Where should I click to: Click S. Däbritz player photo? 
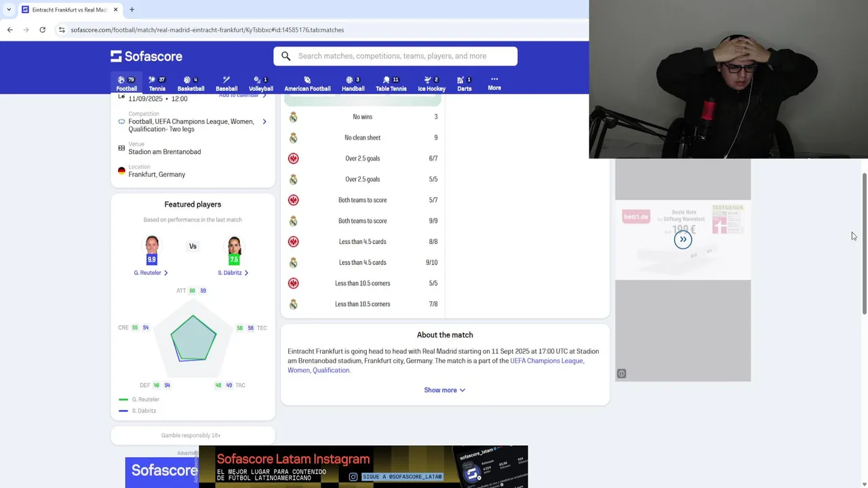click(234, 245)
